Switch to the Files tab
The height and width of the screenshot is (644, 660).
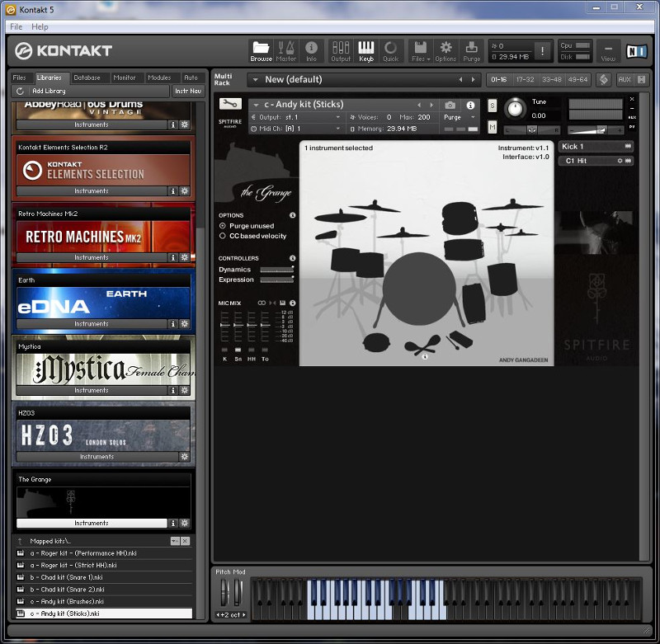click(x=20, y=78)
